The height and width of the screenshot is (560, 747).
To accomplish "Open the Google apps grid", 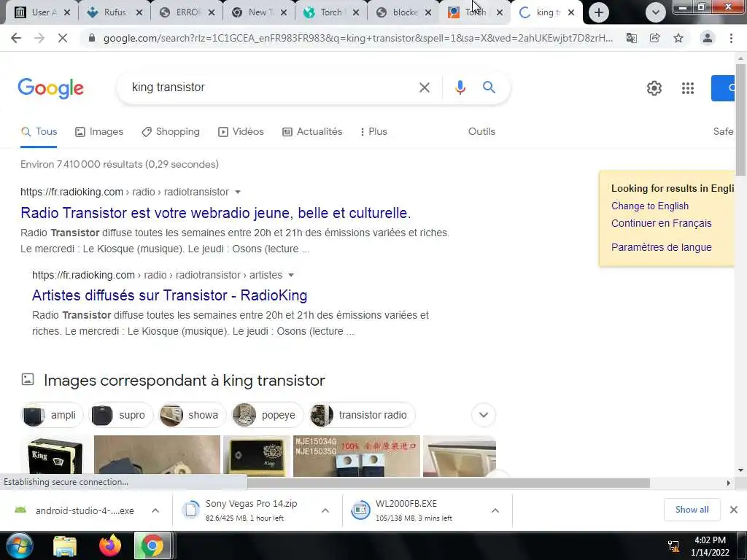I will (687, 88).
